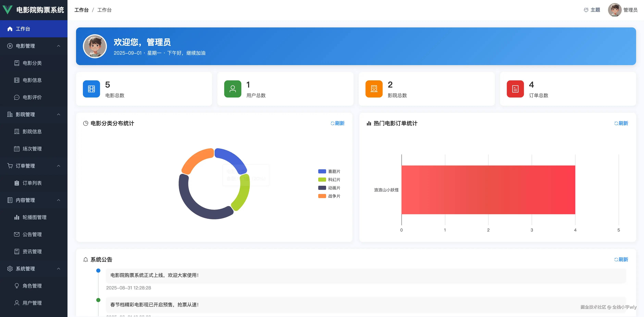Click the red 浪浪山小妖怪 bar
This screenshot has height=317, width=644.
(x=488, y=190)
